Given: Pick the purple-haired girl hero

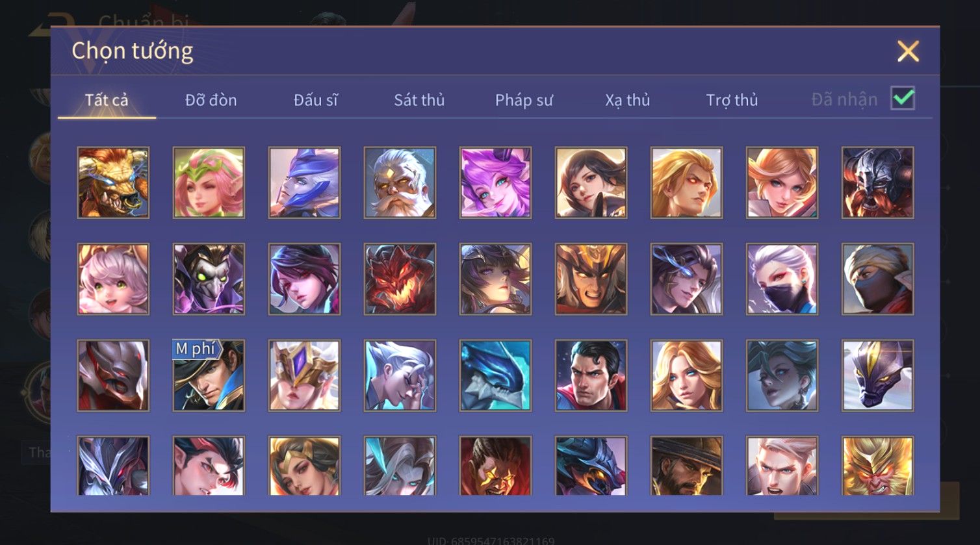Looking at the screenshot, I should click(495, 183).
